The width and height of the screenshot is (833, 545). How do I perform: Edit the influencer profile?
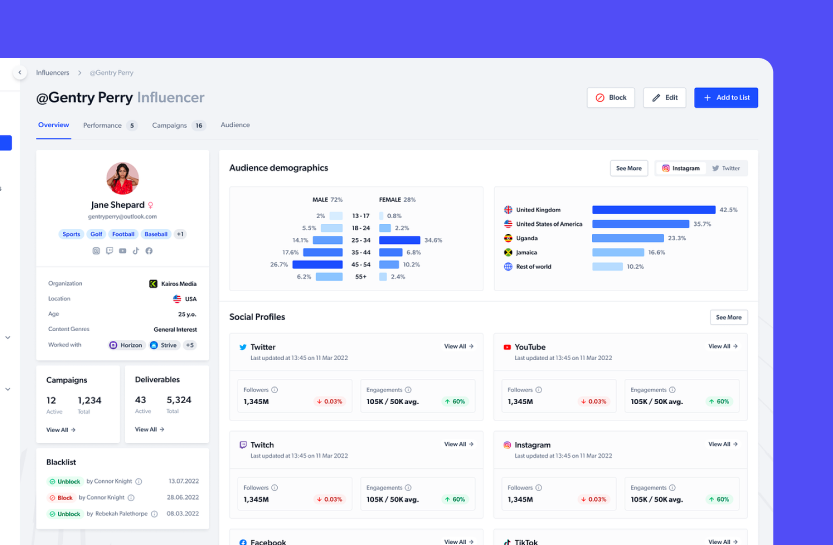pos(665,98)
